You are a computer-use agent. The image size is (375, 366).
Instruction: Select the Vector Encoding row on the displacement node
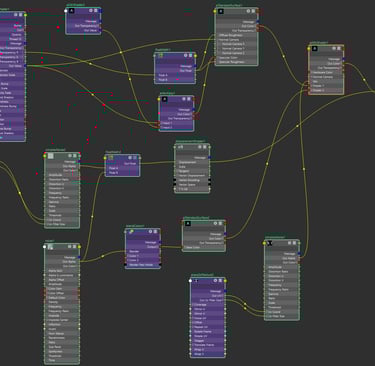pos(192,180)
